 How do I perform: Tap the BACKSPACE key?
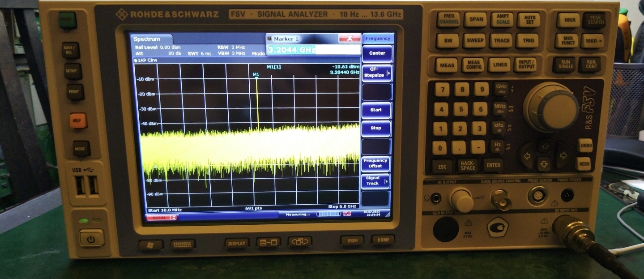tap(468, 165)
